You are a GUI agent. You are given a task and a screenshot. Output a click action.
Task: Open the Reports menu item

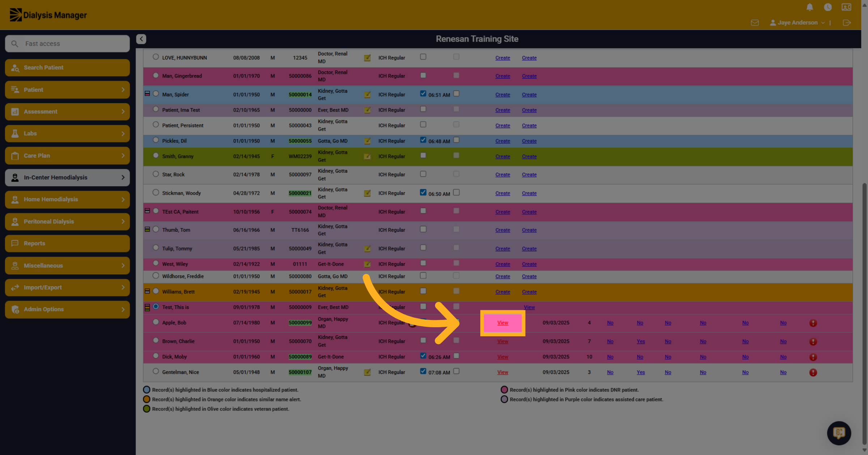point(67,244)
